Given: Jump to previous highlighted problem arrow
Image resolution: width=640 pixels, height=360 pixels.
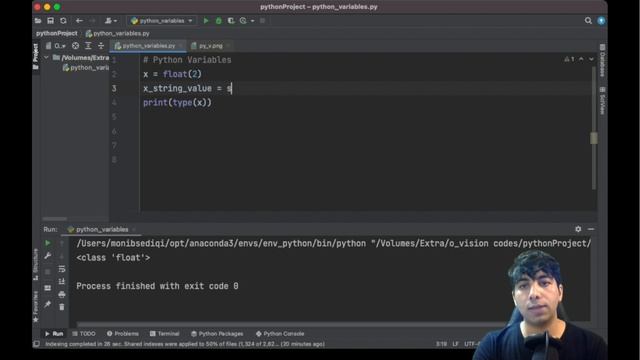Looking at the screenshot, I should [581, 59].
